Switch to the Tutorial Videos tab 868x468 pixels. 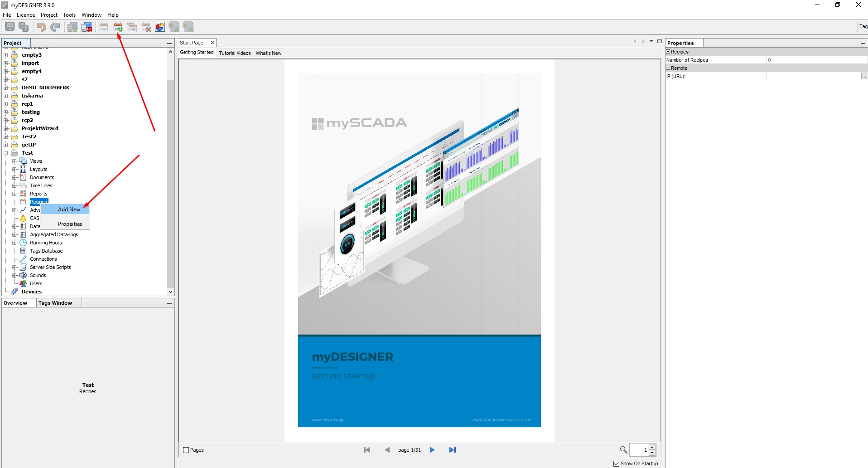(x=235, y=53)
